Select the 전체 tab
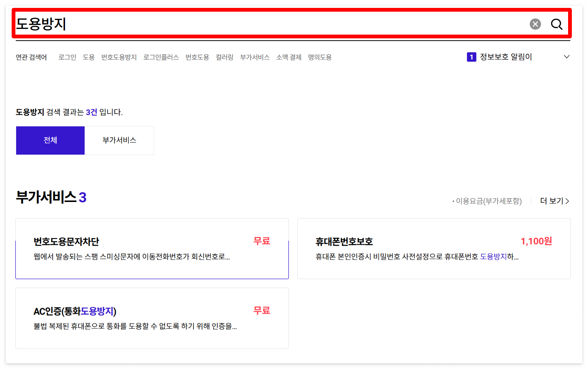The image size is (588, 369). tap(50, 140)
